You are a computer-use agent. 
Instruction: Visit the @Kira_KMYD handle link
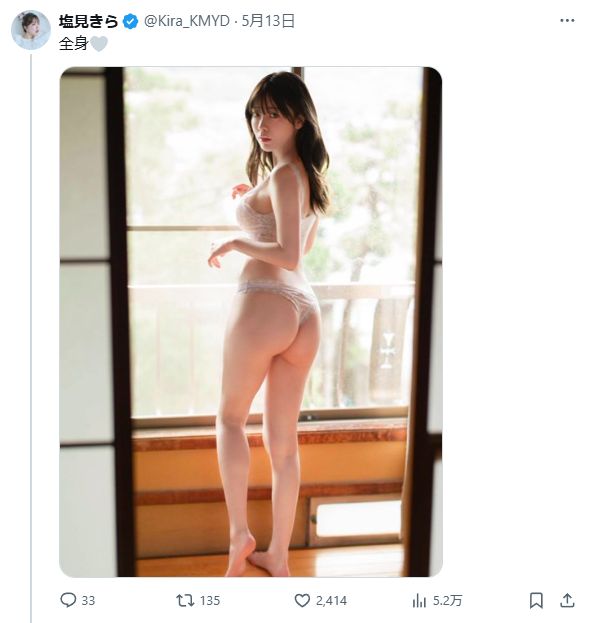pos(186,21)
